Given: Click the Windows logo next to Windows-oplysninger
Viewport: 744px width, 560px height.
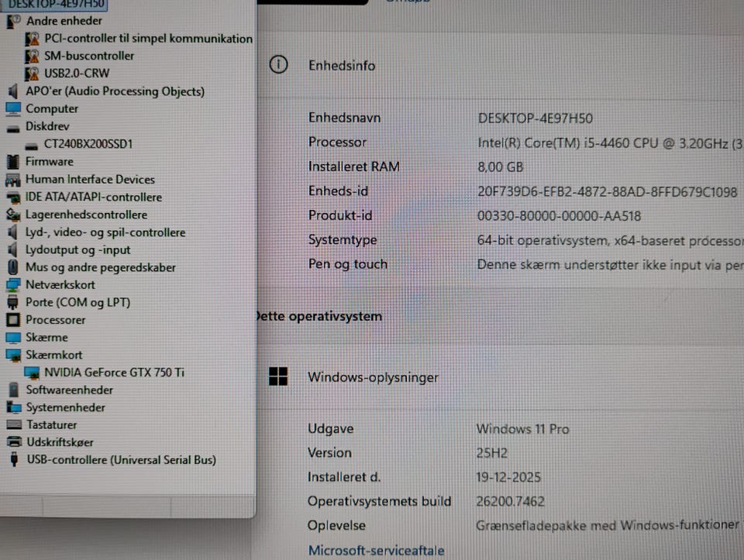Looking at the screenshot, I should coord(278,377).
